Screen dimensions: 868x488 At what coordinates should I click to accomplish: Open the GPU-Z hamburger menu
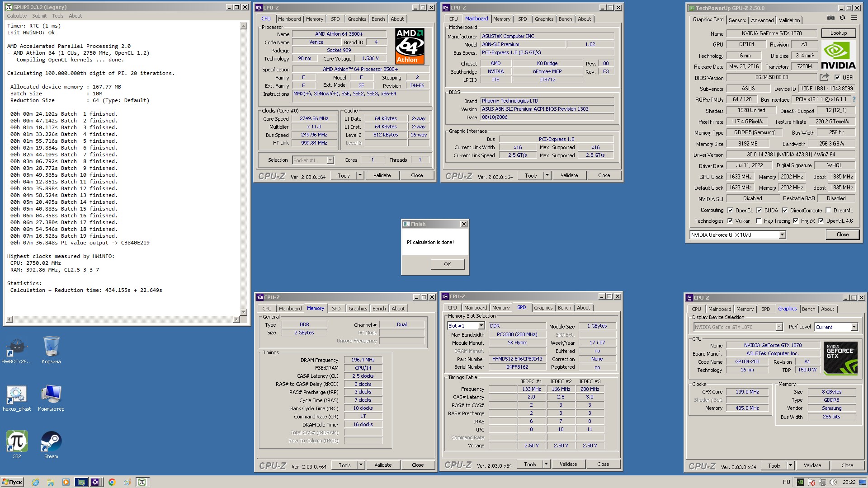(x=854, y=18)
